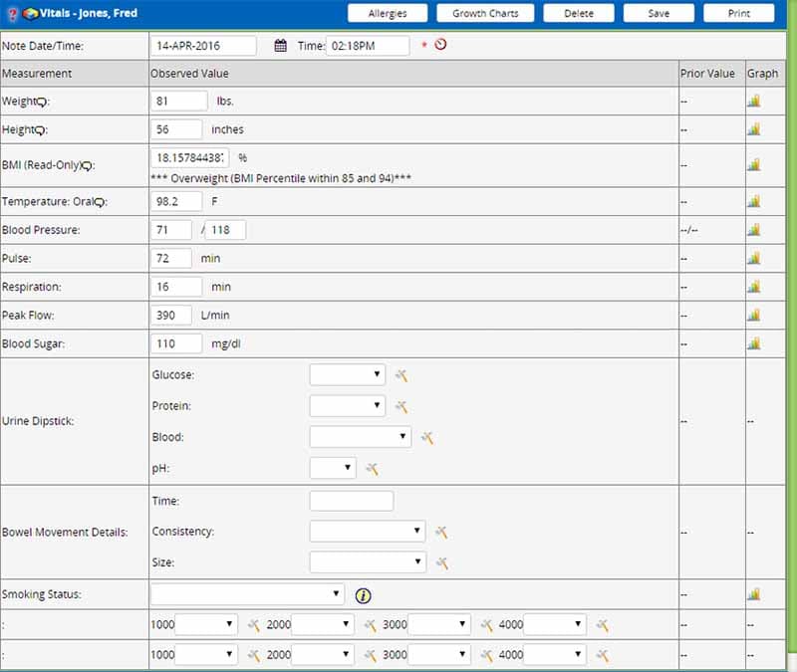Click the help question mark icon

point(11,14)
